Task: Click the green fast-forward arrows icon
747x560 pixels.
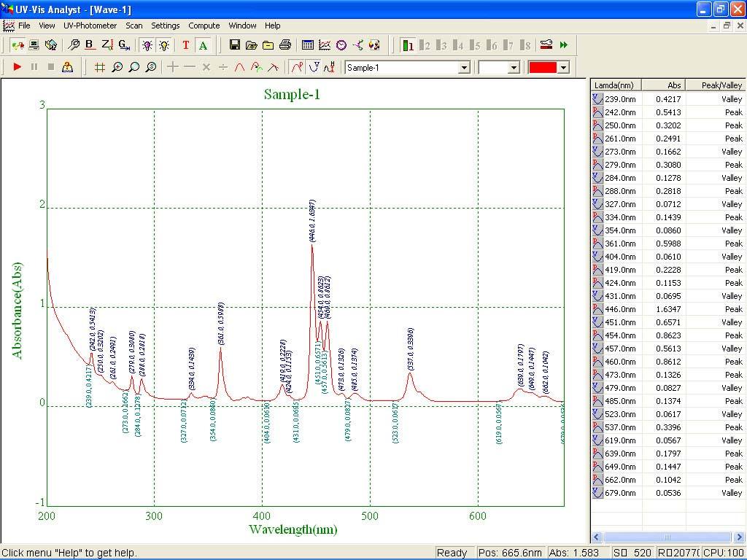Action: tap(564, 45)
